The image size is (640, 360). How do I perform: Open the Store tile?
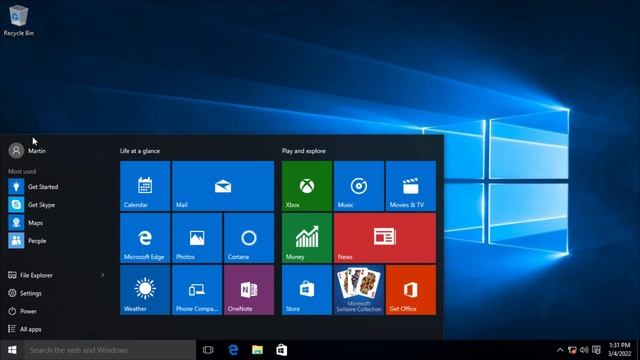click(307, 290)
